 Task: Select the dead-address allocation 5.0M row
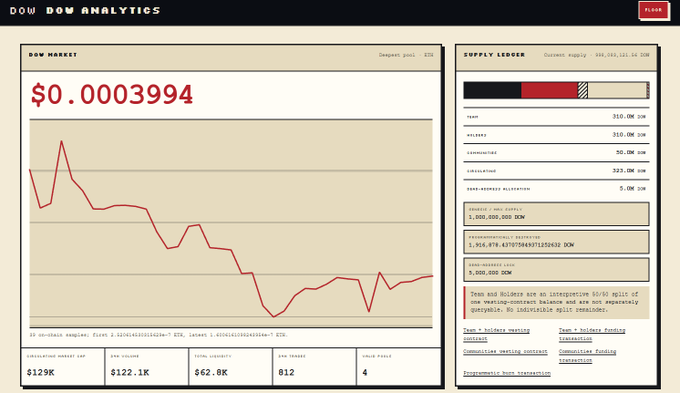tap(556, 189)
